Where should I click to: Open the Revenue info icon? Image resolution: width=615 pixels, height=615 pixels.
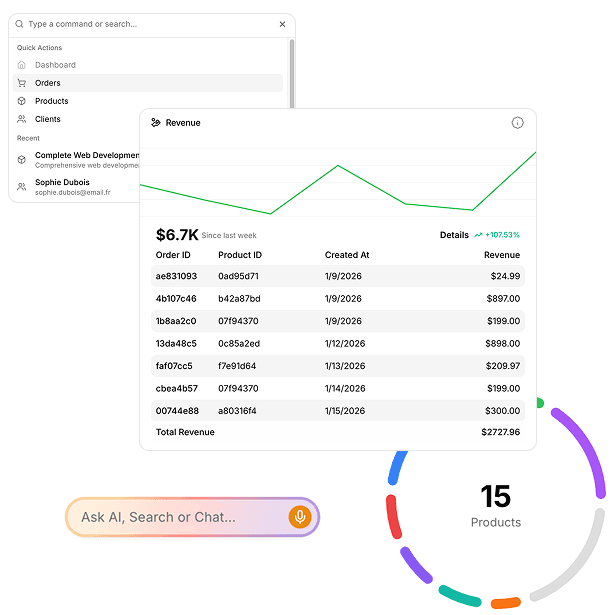pos(517,123)
